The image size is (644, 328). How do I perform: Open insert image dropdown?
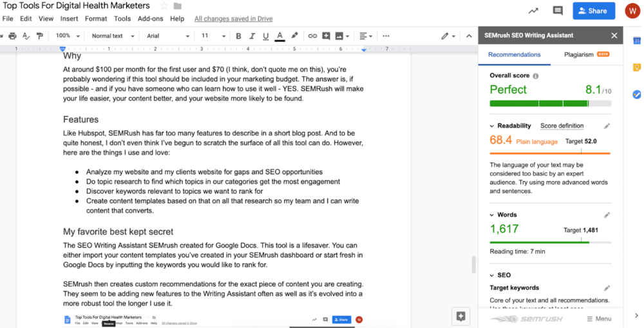tap(342, 36)
